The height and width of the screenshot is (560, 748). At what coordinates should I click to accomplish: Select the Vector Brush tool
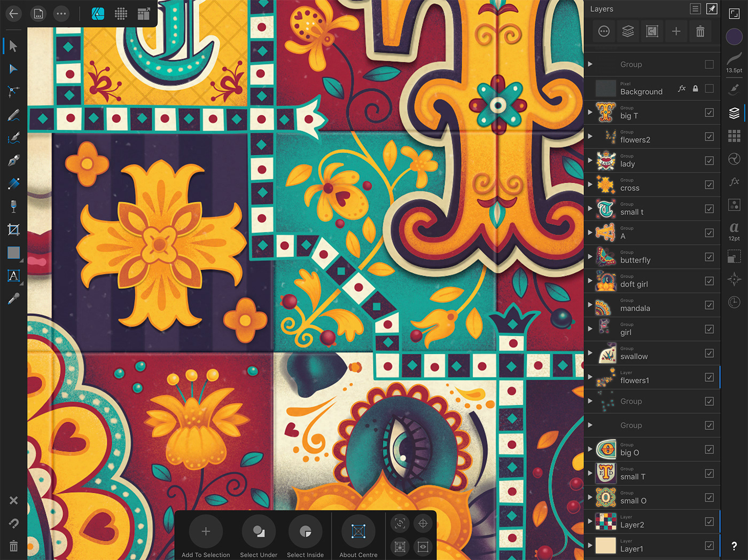click(x=13, y=138)
